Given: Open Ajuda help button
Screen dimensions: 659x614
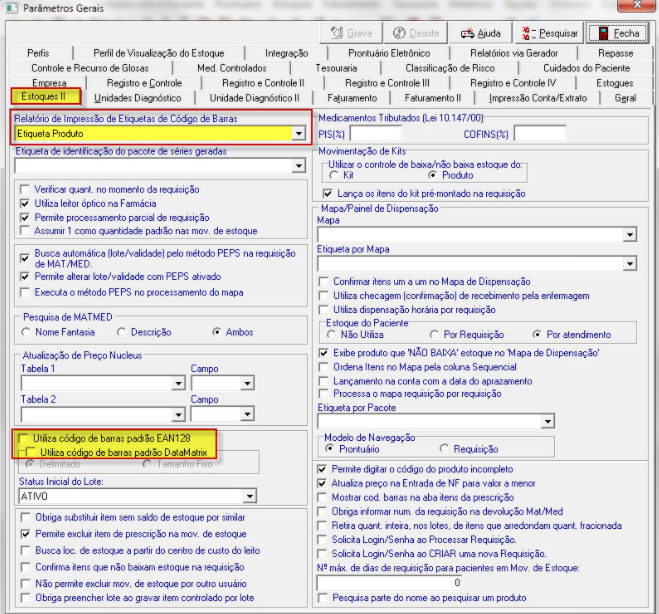Looking at the screenshot, I should pos(480,33).
